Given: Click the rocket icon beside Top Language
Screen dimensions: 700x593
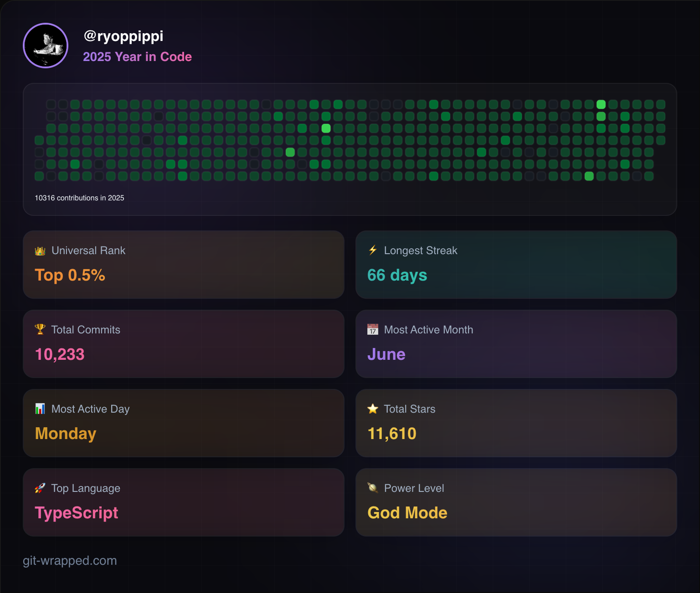Looking at the screenshot, I should click(40, 488).
